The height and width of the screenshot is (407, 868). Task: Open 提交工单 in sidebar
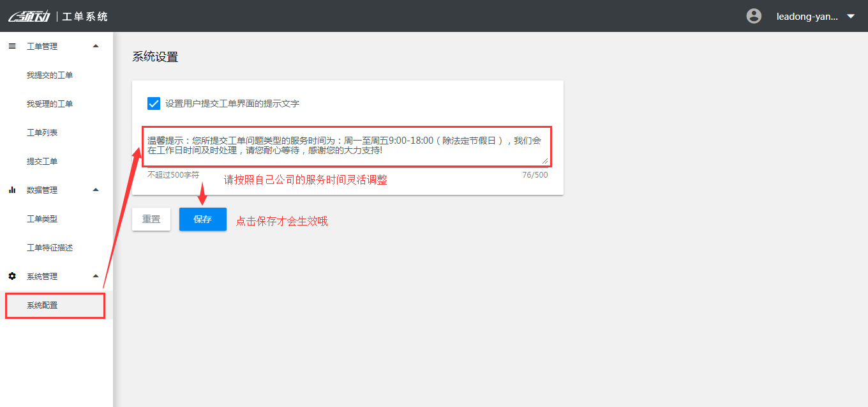coord(42,162)
